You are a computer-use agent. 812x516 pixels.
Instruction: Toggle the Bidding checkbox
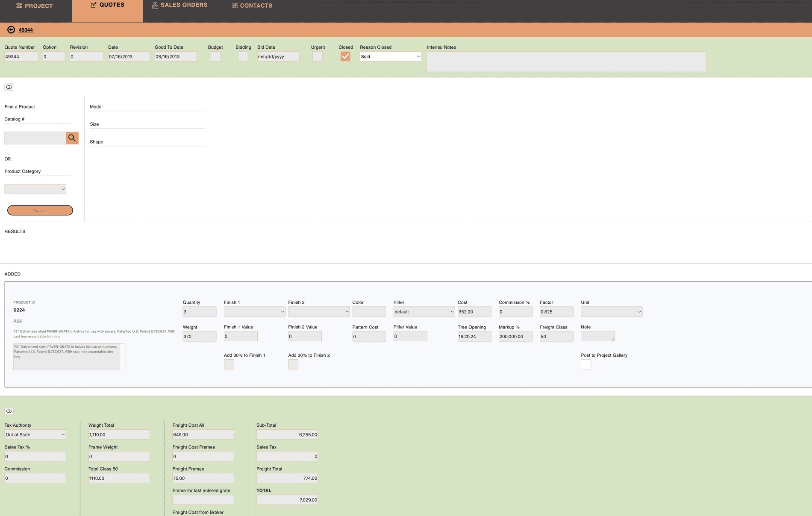tap(243, 56)
